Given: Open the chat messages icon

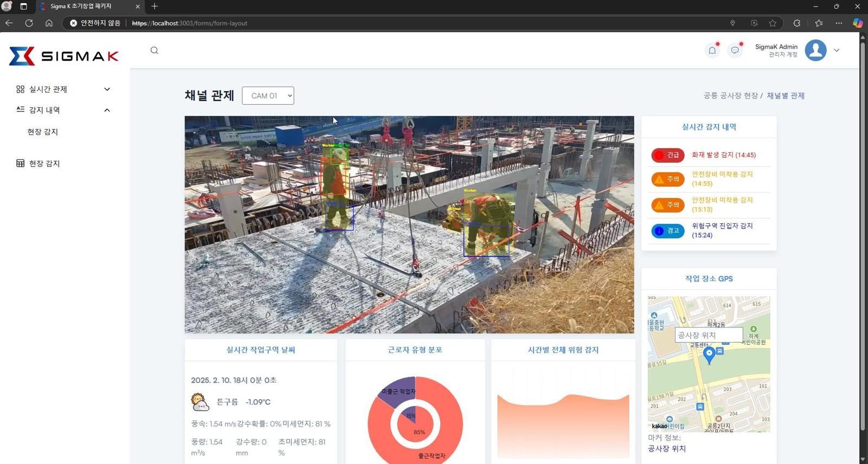Looking at the screenshot, I should (x=735, y=50).
